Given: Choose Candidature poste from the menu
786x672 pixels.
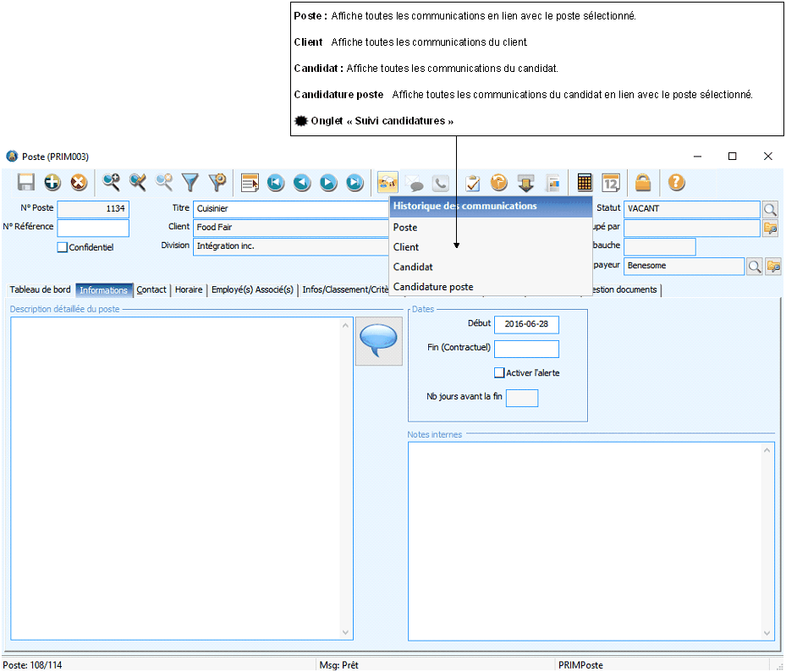Looking at the screenshot, I should click(x=433, y=287).
